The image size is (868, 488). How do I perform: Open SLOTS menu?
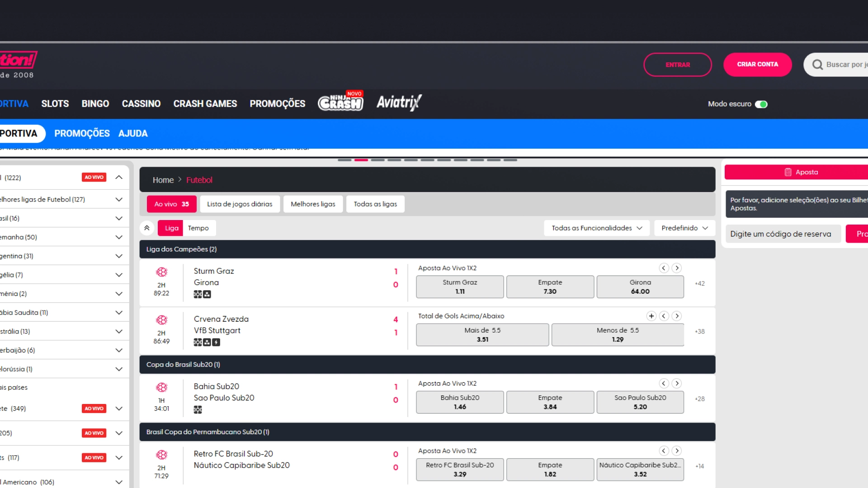pyautogui.click(x=55, y=103)
